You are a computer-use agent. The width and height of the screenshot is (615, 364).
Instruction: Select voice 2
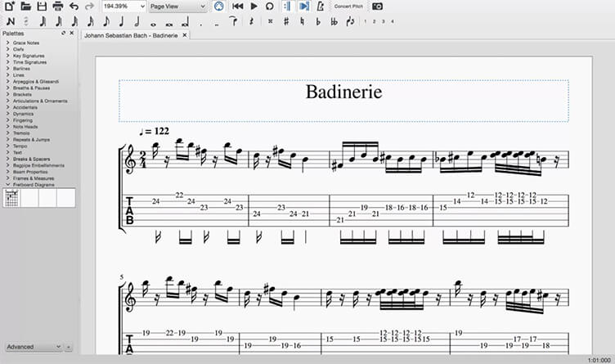pos(375,21)
